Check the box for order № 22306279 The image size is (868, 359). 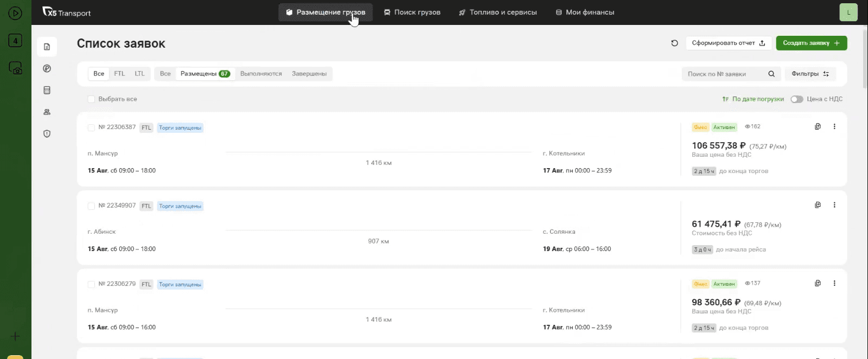click(91, 284)
